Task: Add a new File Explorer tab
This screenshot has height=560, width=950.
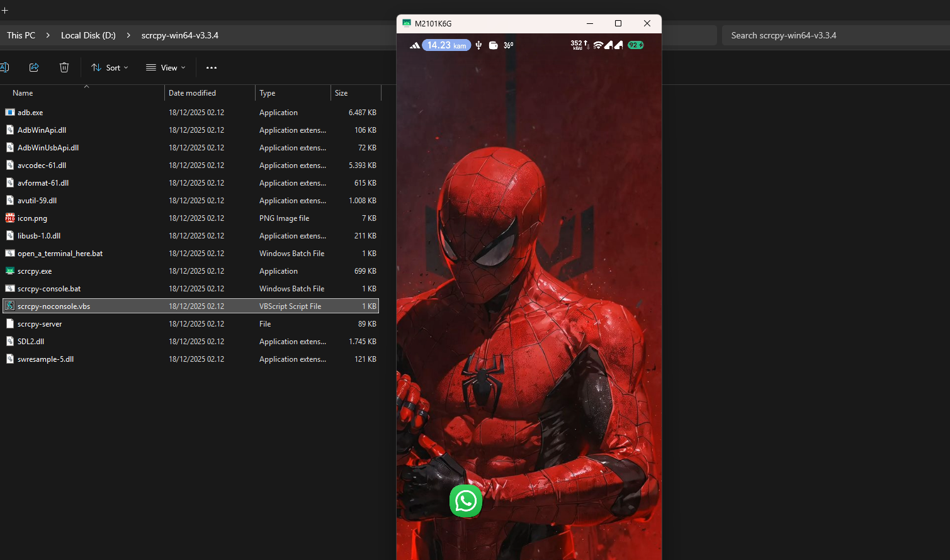Action: 5,10
